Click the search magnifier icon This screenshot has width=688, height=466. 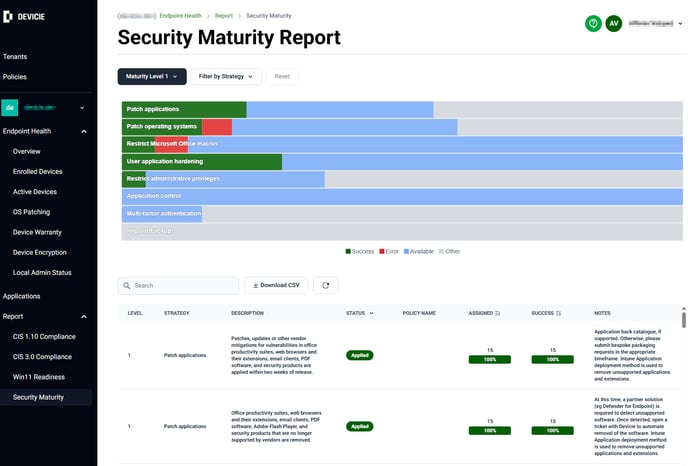127,286
